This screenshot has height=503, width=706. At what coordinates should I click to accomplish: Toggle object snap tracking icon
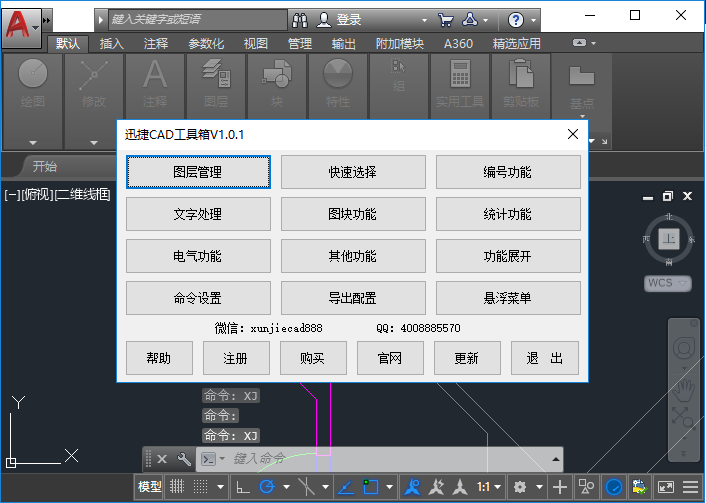(x=345, y=487)
